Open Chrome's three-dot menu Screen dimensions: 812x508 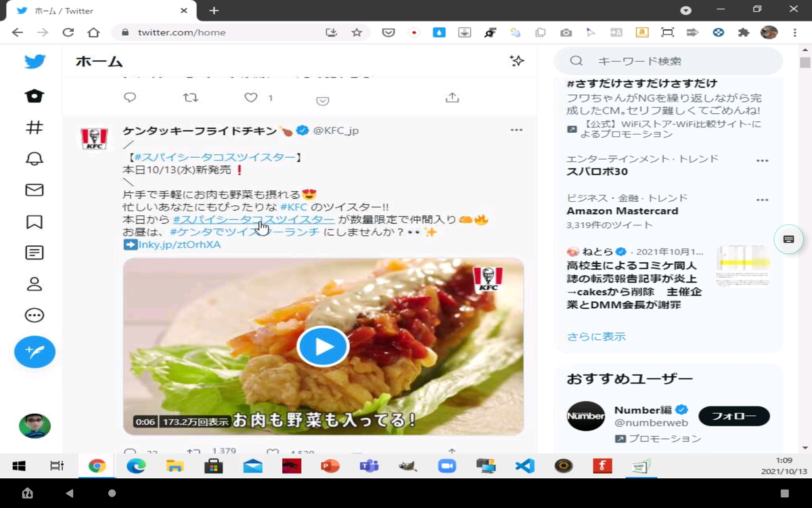(x=794, y=32)
